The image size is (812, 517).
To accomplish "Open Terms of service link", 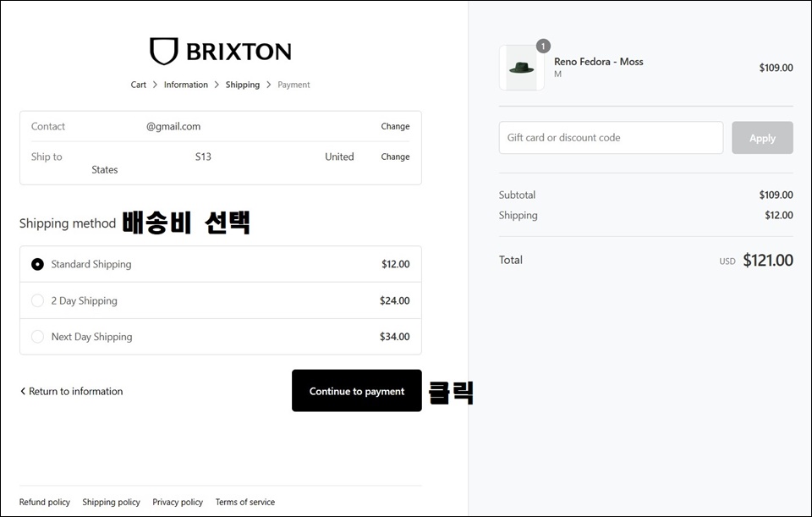I will pos(245,502).
